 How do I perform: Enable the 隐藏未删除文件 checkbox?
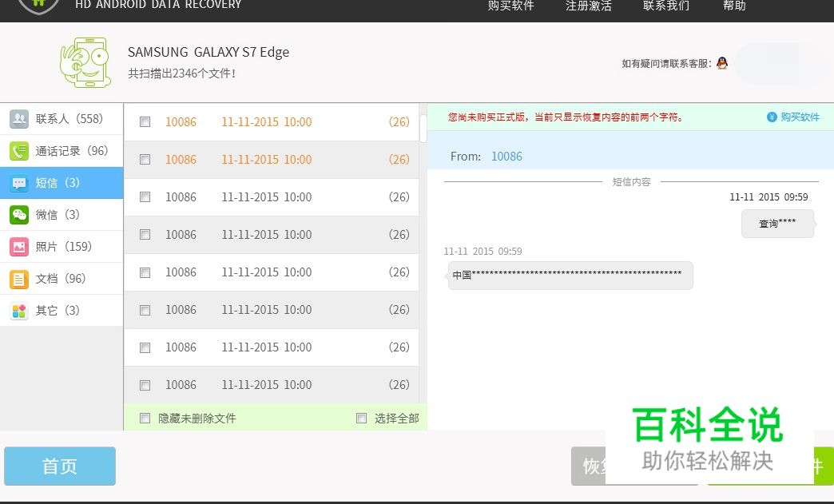pyautogui.click(x=145, y=419)
